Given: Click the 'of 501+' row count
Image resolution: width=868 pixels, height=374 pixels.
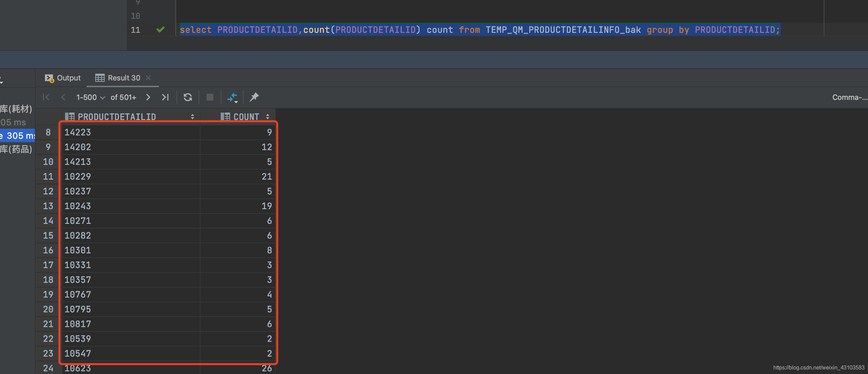Looking at the screenshot, I should tap(123, 97).
